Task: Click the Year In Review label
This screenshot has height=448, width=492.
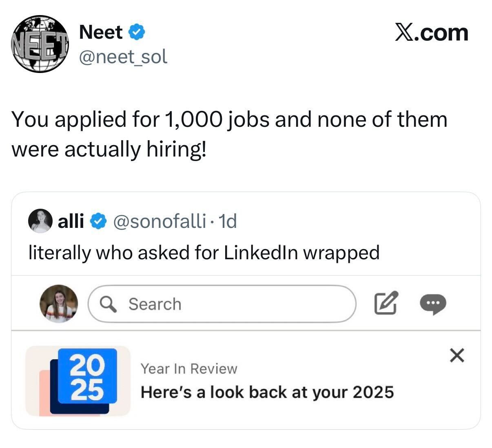Action: (188, 369)
